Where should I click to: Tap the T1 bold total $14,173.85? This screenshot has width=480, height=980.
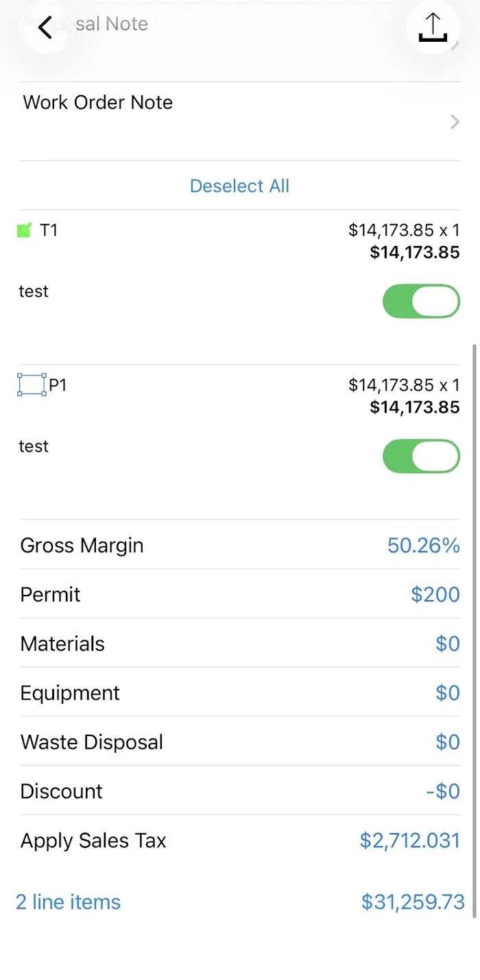click(415, 252)
